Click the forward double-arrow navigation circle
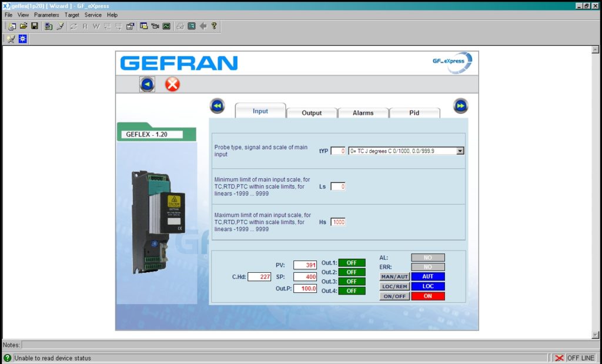 tap(460, 106)
